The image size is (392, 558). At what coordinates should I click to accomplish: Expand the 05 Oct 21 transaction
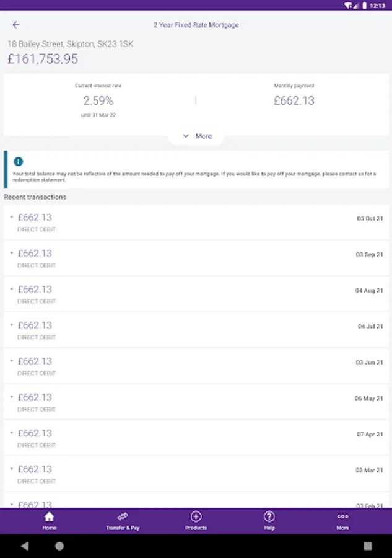click(x=196, y=223)
